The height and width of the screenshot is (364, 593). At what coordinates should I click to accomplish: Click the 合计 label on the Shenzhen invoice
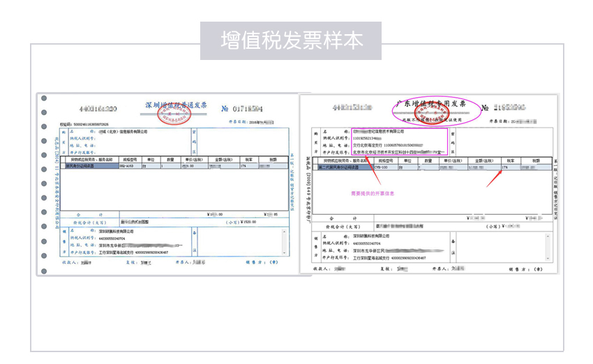point(89,215)
